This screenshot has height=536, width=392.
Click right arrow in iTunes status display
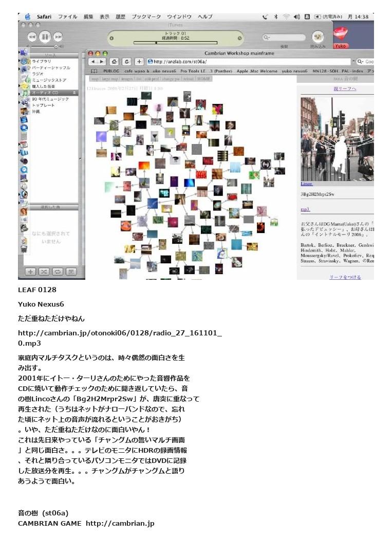[240, 38]
